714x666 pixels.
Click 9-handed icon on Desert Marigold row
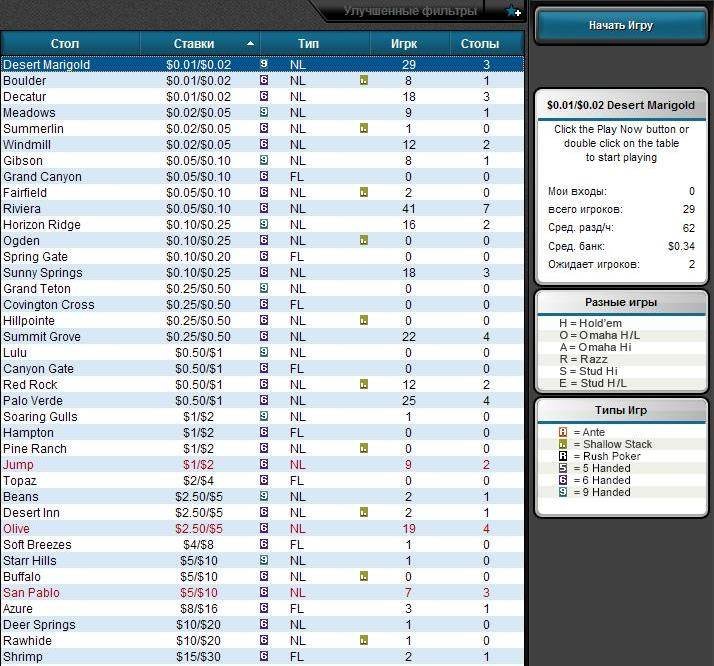pyautogui.click(x=264, y=64)
